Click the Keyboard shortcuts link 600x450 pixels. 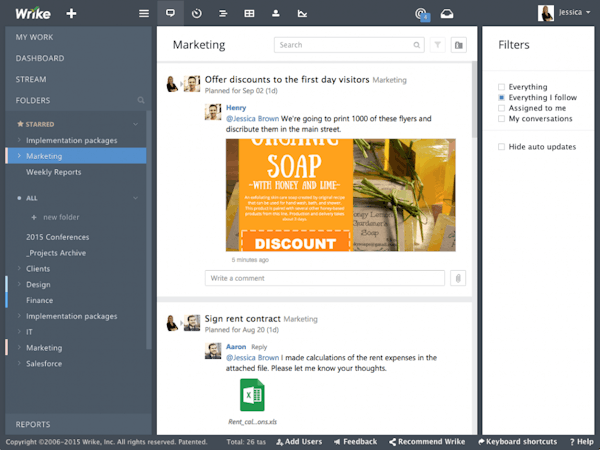[518, 441]
